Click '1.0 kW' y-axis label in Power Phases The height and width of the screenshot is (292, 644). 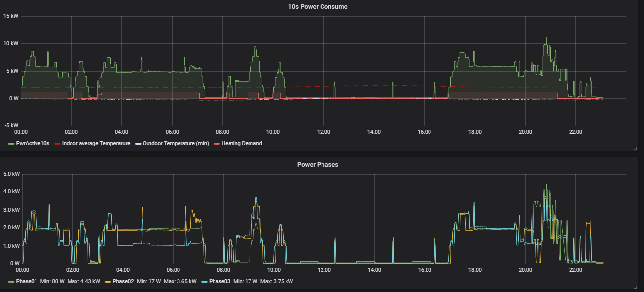(x=11, y=246)
